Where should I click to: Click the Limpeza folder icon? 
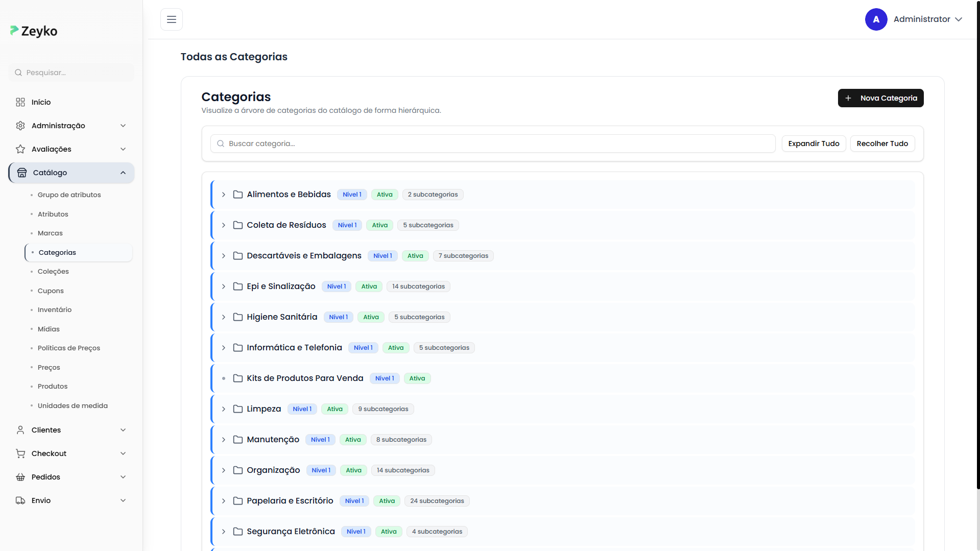click(x=238, y=409)
